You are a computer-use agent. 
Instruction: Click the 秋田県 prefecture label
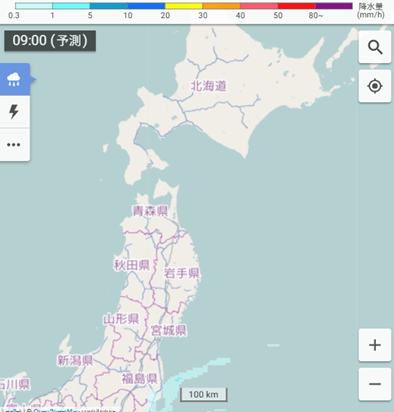[x=132, y=265]
